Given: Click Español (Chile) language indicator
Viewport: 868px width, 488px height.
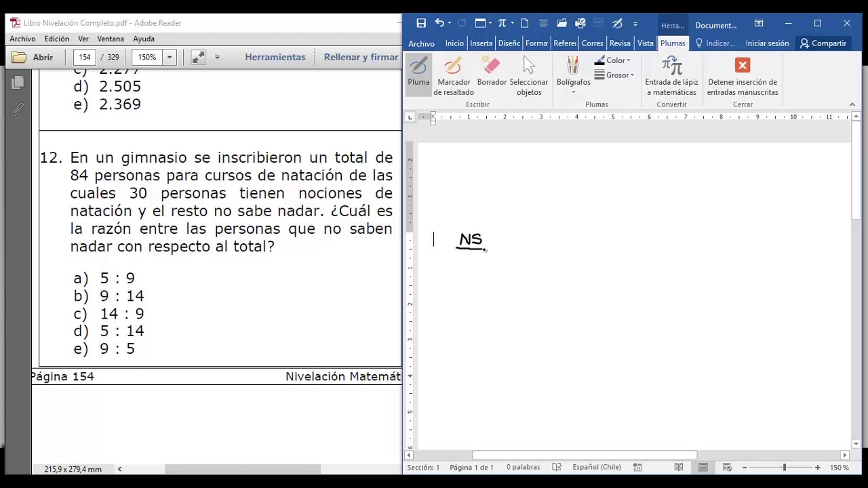Looking at the screenshot, I should pos(596,467).
